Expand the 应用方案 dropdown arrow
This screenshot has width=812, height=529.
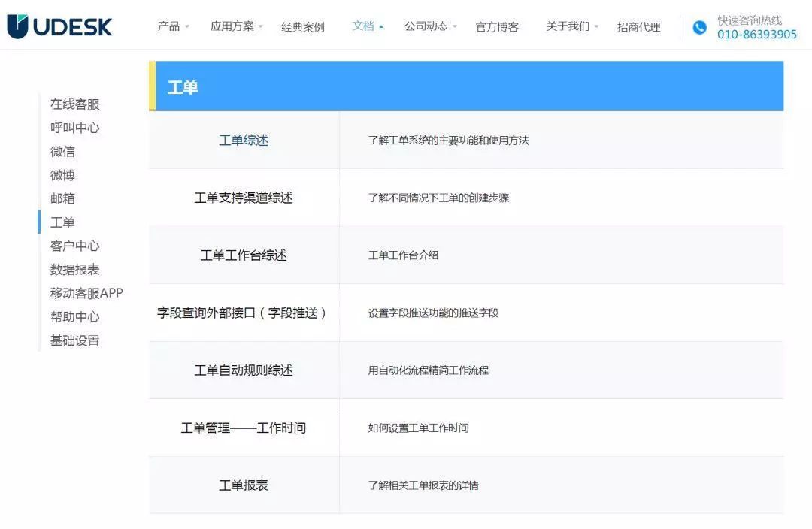[260, 26]
